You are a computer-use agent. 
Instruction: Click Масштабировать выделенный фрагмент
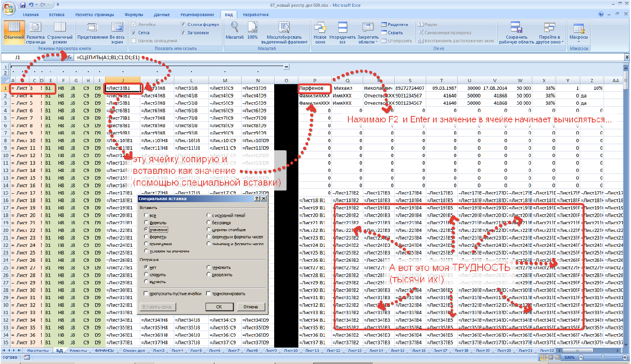(x=284, y=32)
